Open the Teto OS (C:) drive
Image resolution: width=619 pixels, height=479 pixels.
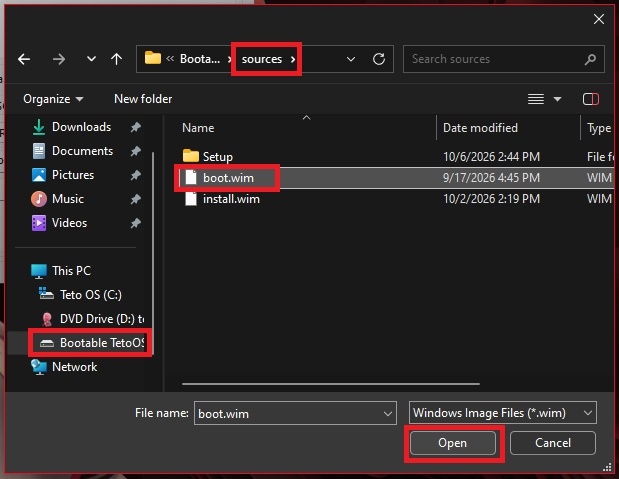pos(90,295)
